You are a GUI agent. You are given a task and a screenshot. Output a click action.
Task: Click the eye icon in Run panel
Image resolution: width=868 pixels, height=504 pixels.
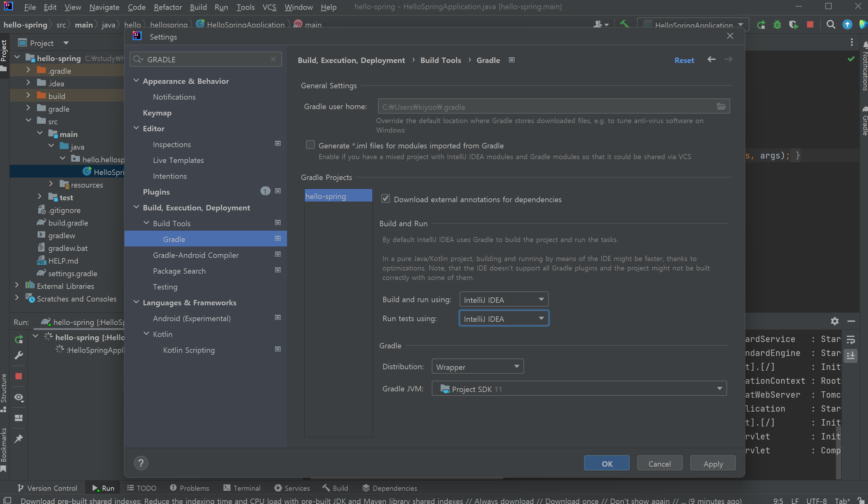click(19, 397)
